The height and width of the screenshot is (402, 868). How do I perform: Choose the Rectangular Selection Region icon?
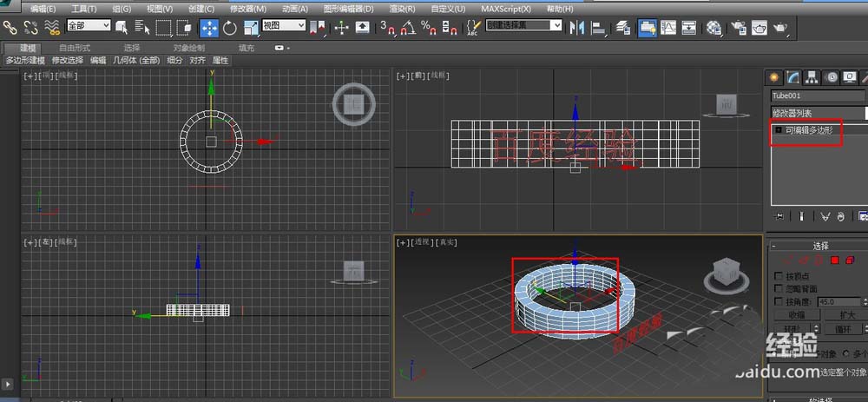click(x=163, y=27)
